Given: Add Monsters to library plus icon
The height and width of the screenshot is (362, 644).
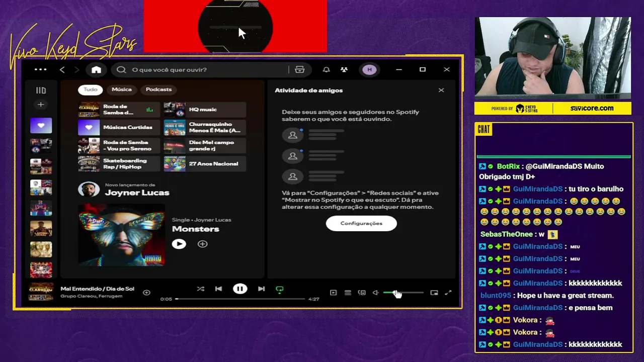Looking at the screenshot, I should point(202,244).
